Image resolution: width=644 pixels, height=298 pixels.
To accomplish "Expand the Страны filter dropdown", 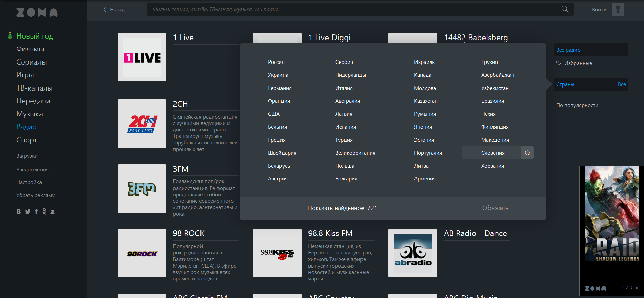I will tap(591, 84).
